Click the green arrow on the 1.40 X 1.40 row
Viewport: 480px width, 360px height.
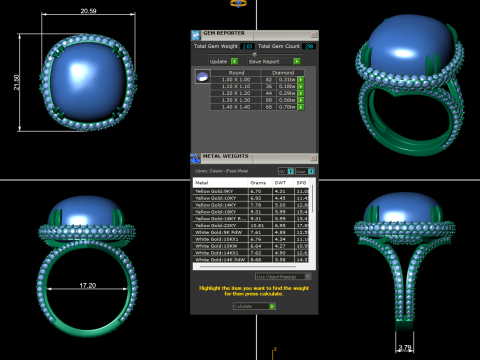pos(301,107)
